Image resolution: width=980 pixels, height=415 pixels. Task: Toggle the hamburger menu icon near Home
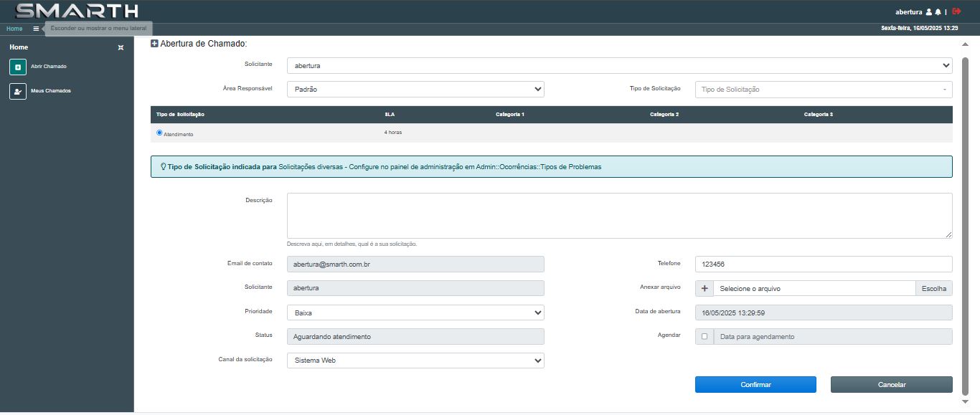point(35,29)
